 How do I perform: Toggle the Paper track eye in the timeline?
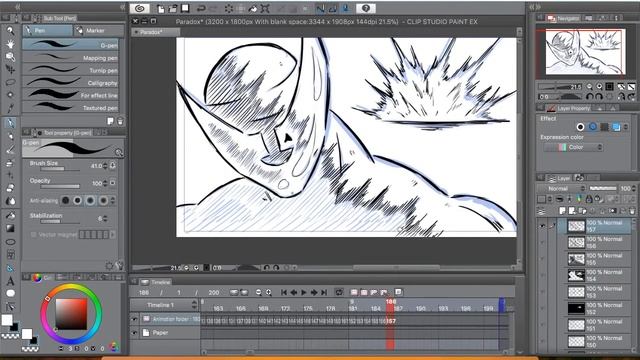click(x=134, y=333)
